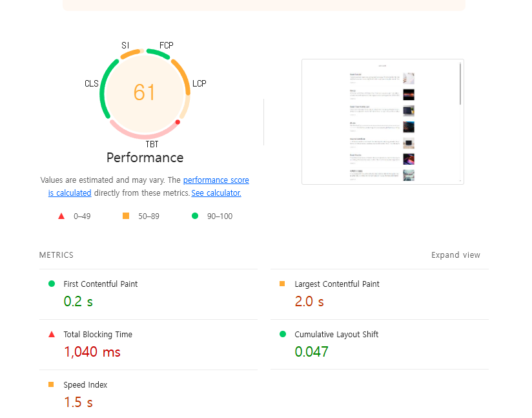
Task: Toggle Expand view for metrics
Action: (456, 255)
